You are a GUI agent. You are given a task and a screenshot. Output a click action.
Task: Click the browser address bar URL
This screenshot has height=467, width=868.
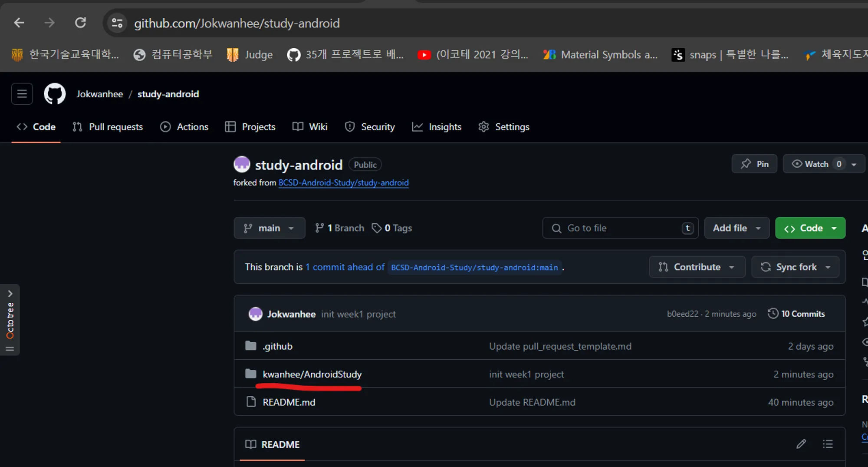coord(237,23)
